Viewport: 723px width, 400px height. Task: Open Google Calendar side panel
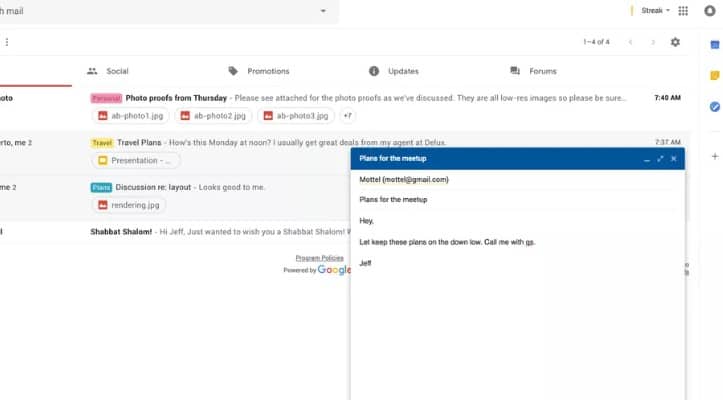[x=714, y=44]
